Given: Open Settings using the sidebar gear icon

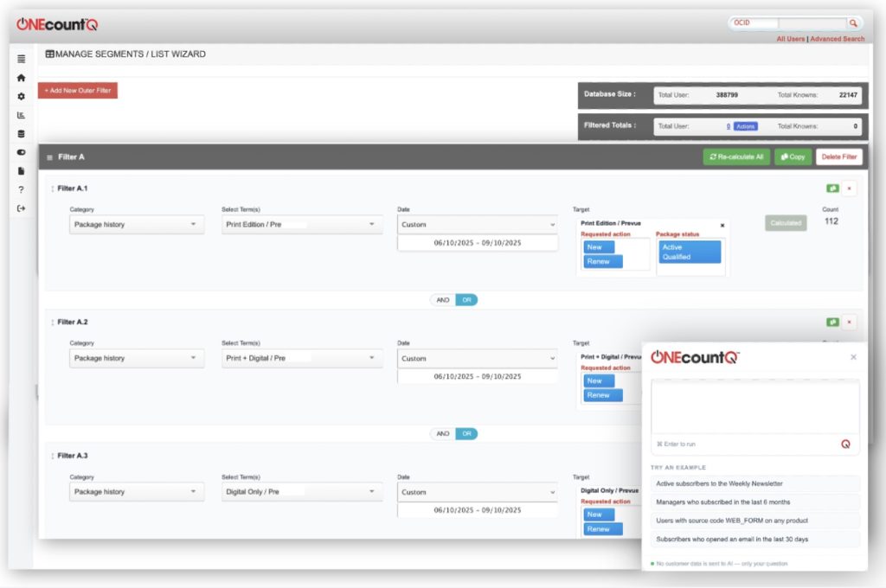Looking at the screenshot, I should pos(21,97).
